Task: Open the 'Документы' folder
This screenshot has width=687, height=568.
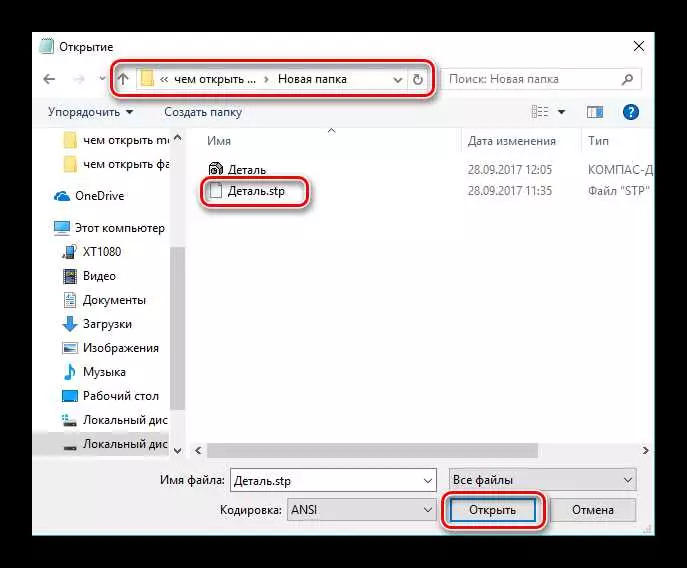Action: (104, 300)
